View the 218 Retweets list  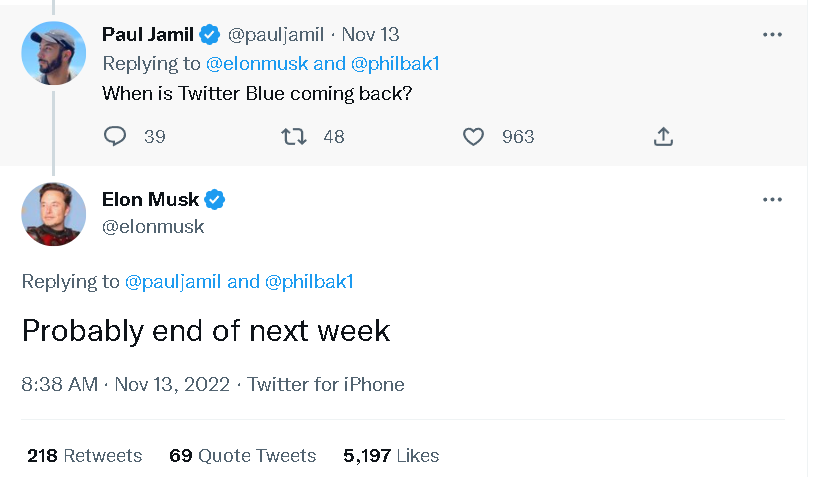pyautogui.click(x=85, y=455)
